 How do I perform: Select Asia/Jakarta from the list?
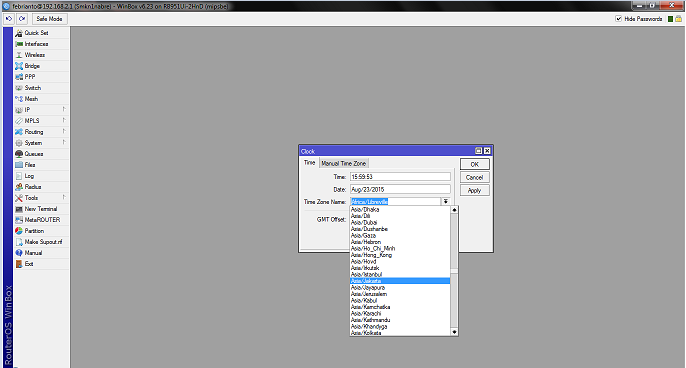pos(400,281)
